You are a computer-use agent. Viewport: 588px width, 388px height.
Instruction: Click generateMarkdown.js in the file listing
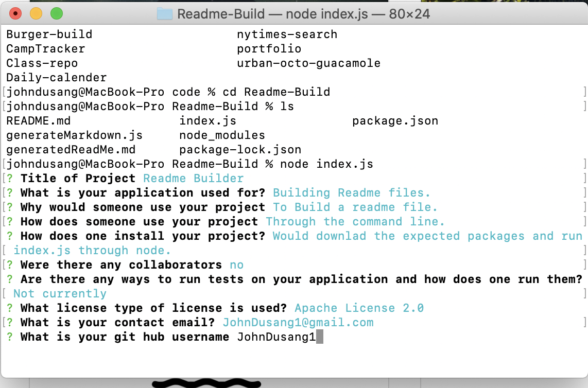click(x=74, y=135)
